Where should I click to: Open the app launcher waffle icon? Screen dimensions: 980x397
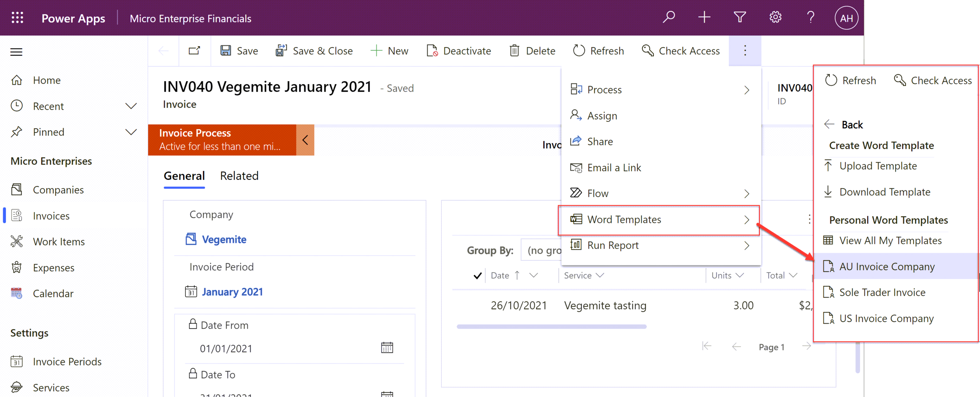point(16,18)
